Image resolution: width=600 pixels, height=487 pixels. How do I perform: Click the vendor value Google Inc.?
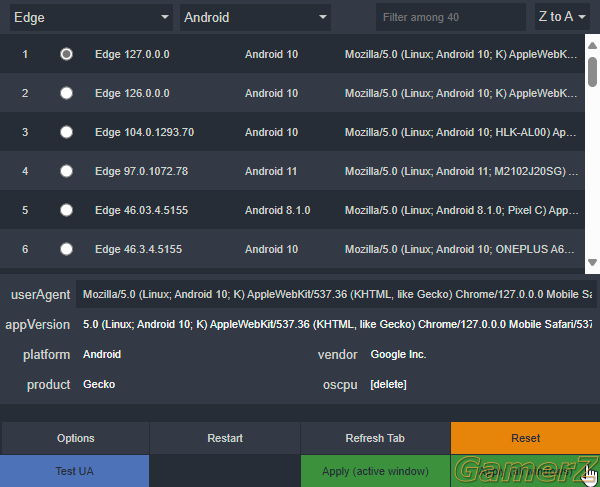[x=398, y=354]
